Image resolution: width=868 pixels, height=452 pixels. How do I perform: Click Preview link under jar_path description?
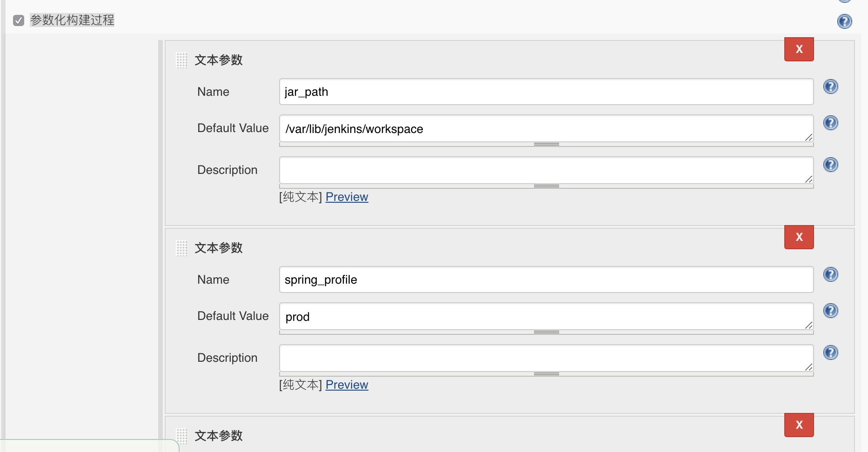(x=347, y=197)
